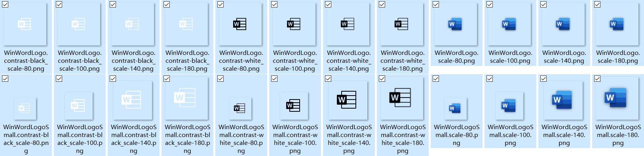Select WinWordLogo.contrast-black_scale-140.png thumbnail icon
This screenshot has height=156, width=644.
(x=132, y=24)
